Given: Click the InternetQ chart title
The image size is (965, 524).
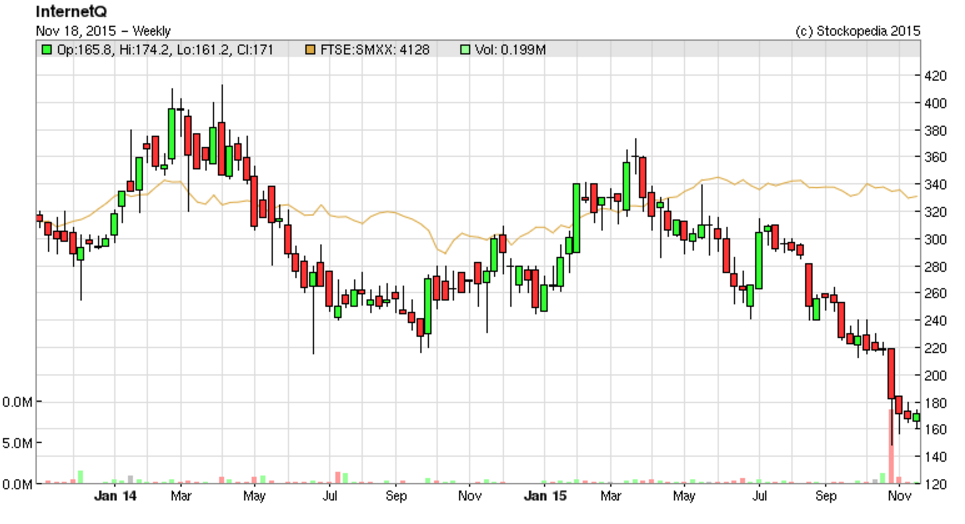Looking at the screenshot, I should (71, 12).
